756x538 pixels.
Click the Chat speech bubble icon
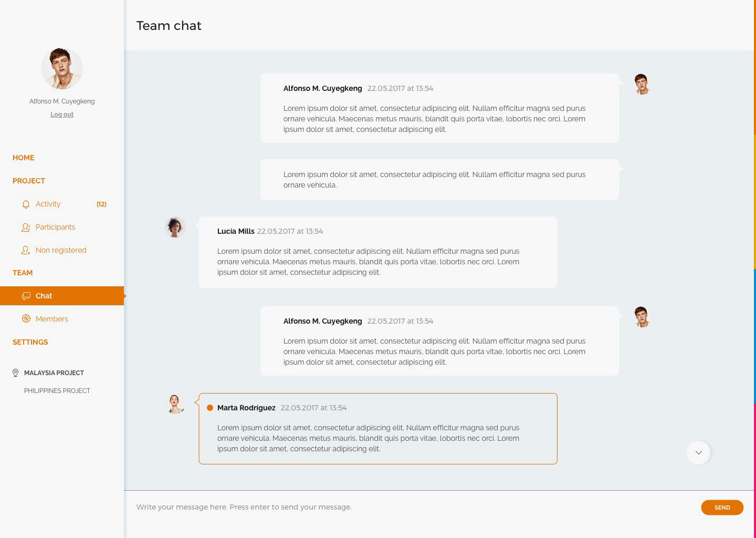coord(26,296)
